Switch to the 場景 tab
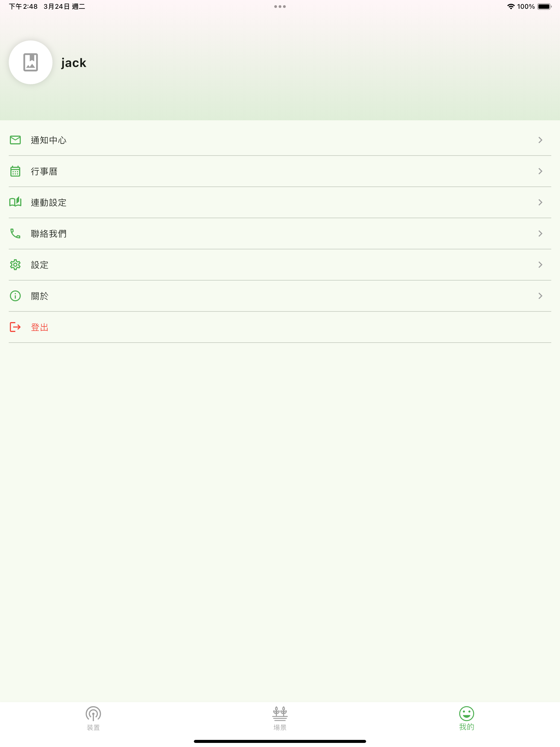The width and height of the screenshot is (560, 747). pos(280,719)
